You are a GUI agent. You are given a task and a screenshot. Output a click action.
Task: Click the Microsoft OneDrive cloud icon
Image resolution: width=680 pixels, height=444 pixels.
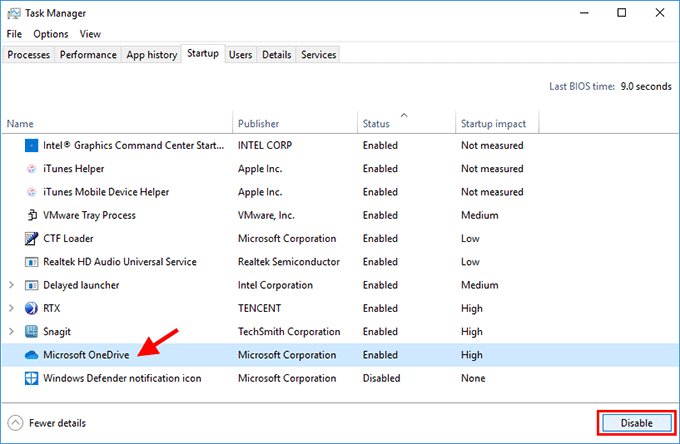coord(31,355)
